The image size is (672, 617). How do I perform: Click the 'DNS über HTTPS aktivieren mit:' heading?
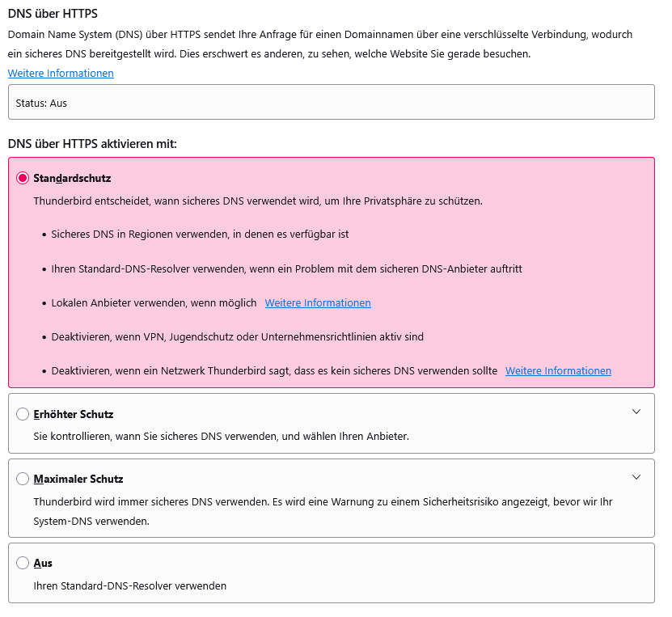tap(92, 144)
